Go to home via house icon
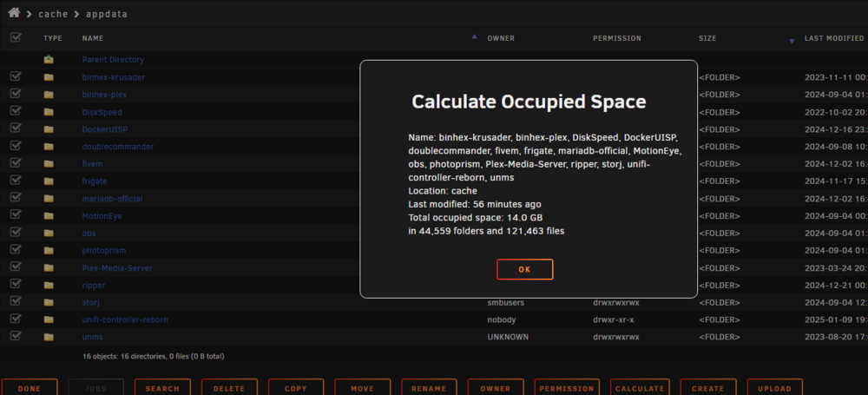Image resolution: width=868 pixels, height=395 pixels. pyautogui.click(x=14, y=13)
